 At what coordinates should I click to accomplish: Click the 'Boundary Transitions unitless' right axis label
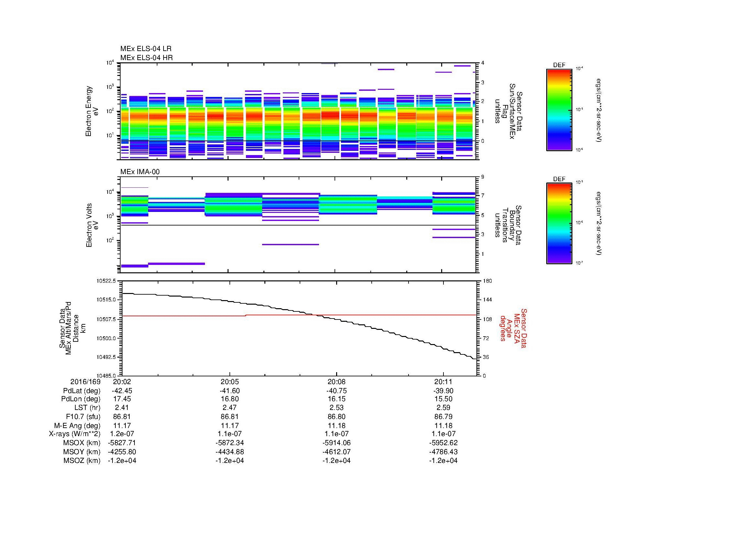tap(508, 225)
